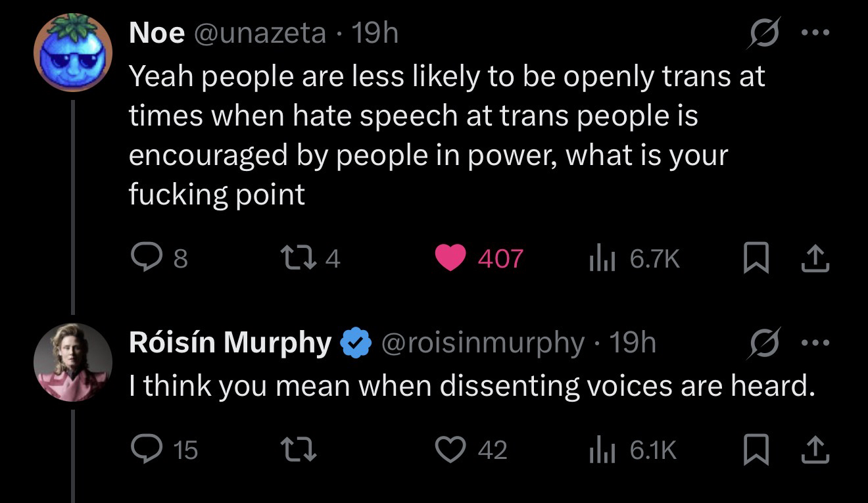Visit the @unazeta profile handle
Image resolution: width=868 pixels, height=503 pixels.
pyautogui.click(x=259, y=33)
